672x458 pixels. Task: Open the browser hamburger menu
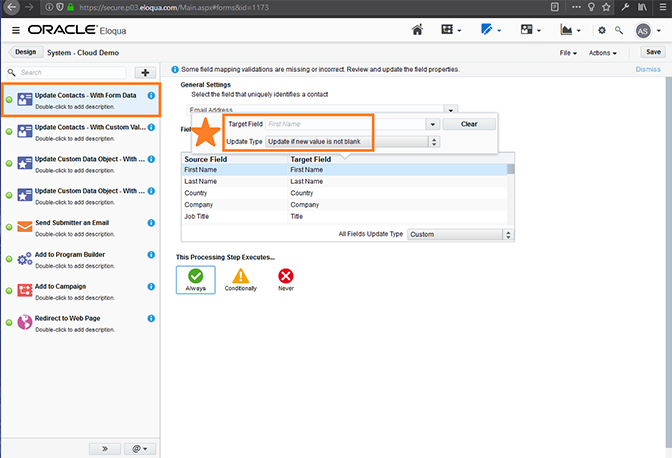pos(663,7)
